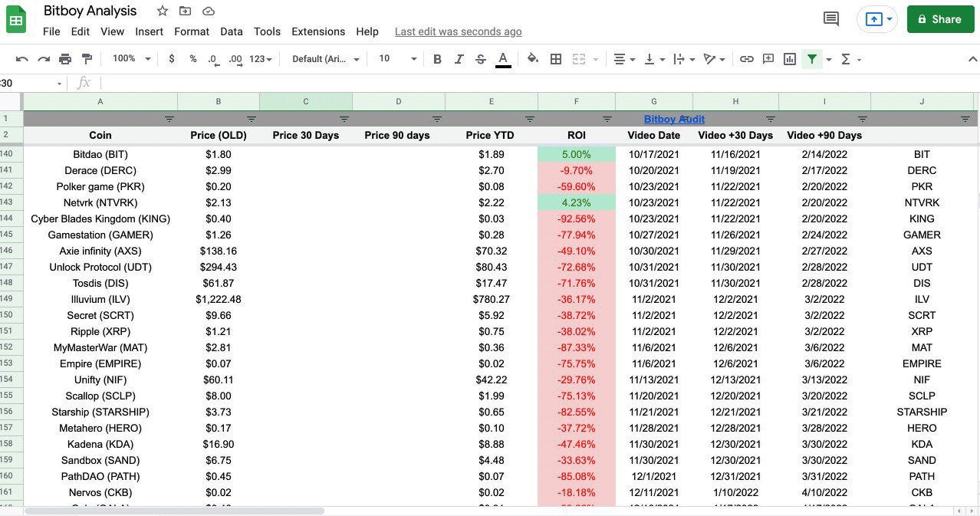
Task: Open column A filter button
Action: pos(169,119)
